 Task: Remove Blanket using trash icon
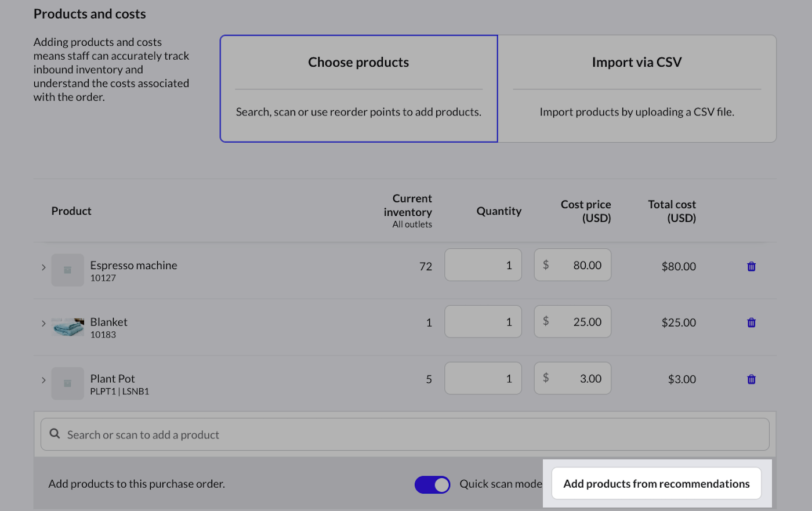point(751,322)
